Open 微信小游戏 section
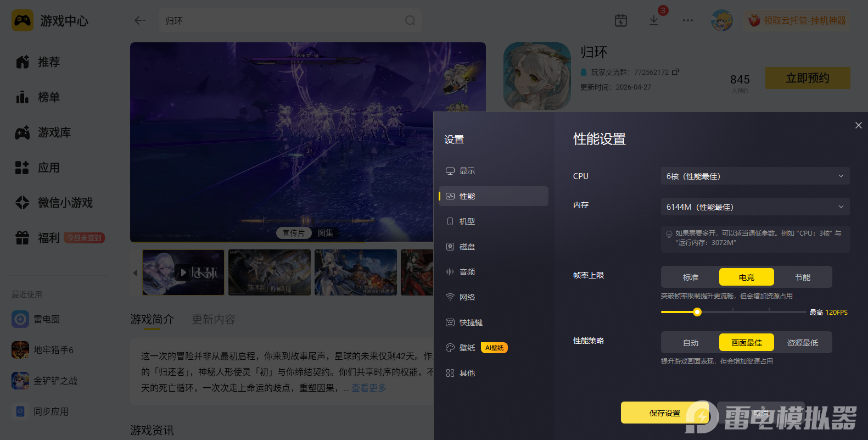The width and height of the screenshot is (868, 440). 54,203
